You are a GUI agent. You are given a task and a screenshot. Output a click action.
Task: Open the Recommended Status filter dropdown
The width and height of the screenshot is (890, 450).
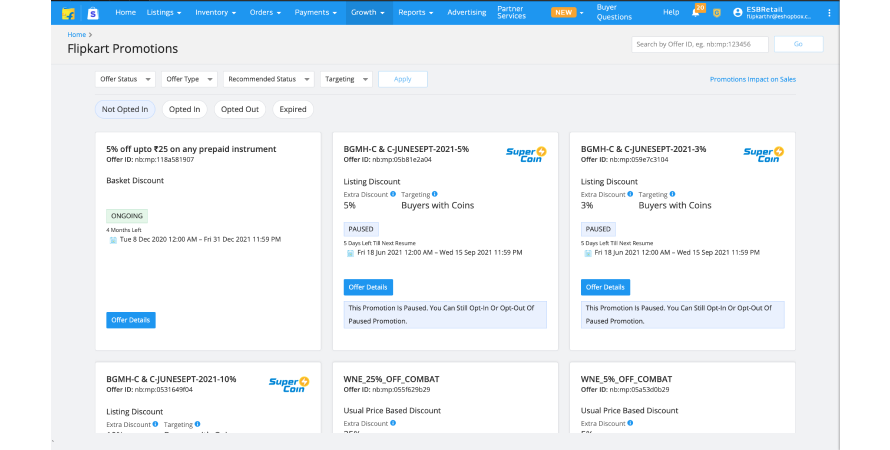[268, 79]
